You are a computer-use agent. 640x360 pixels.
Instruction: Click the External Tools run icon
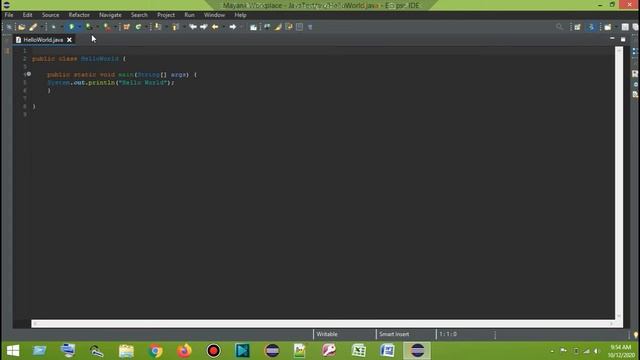(x=107, y=27)
